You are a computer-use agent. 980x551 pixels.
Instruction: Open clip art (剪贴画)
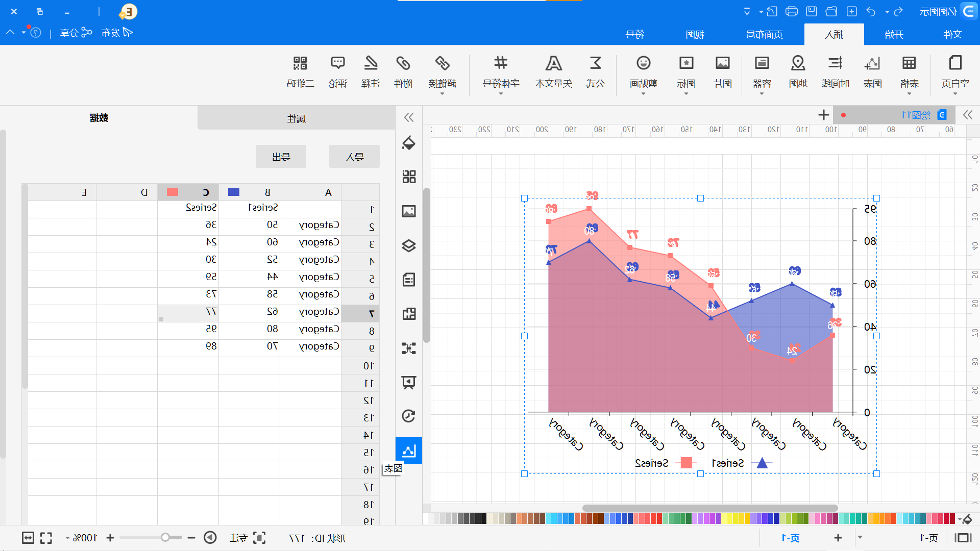pyautogui.click(x=643, y=71)
